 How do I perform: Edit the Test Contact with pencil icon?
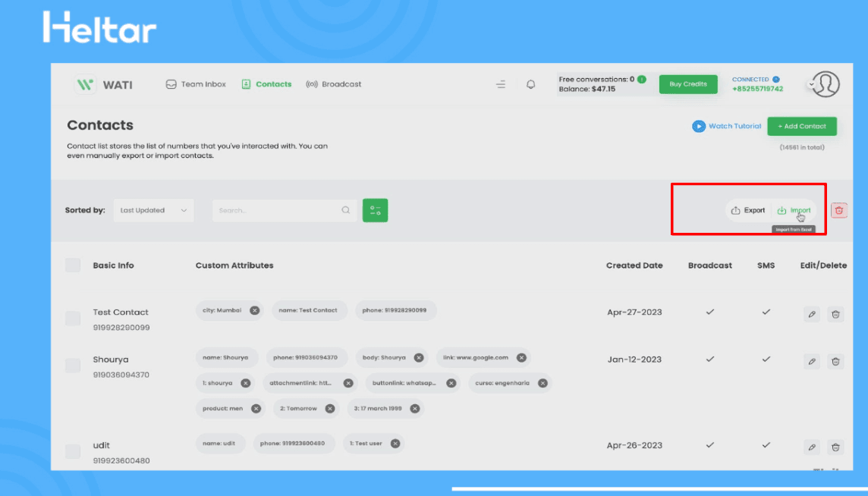coord(812,314)
